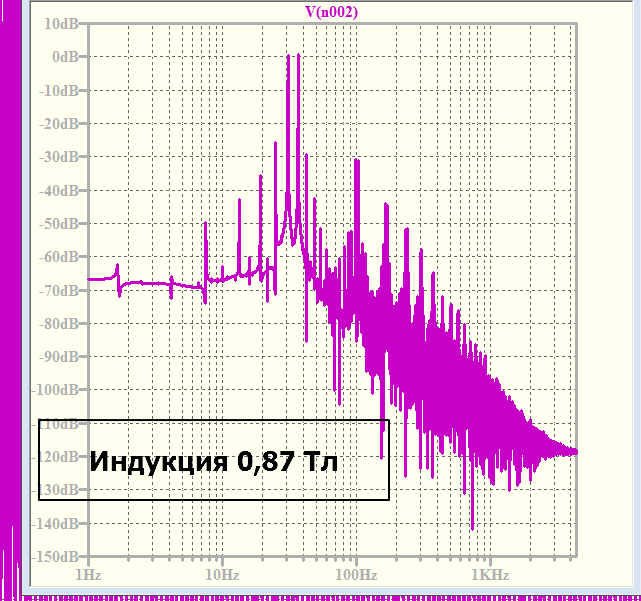Click the -30dB vertical axis label

(58, 157)
